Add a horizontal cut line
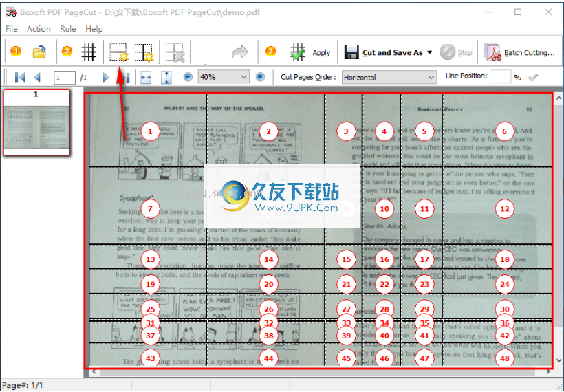The width and height of the screenshot is (564, 392). [119, 52]
